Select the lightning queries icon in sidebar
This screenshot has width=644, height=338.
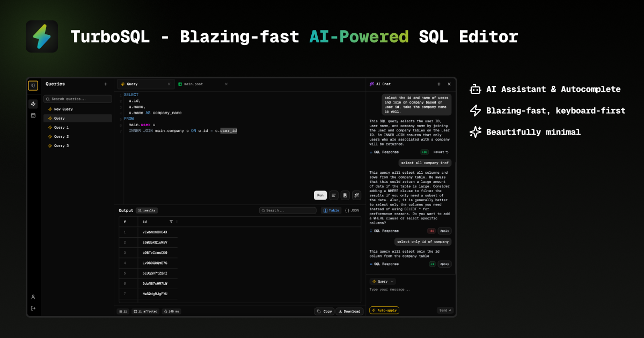[33, 104]
